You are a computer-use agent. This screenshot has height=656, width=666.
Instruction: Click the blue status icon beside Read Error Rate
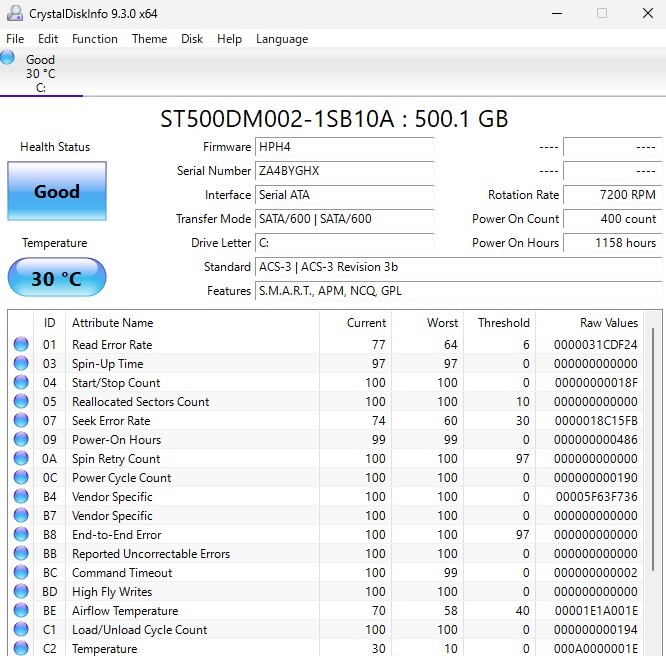[x=21, y=345]
